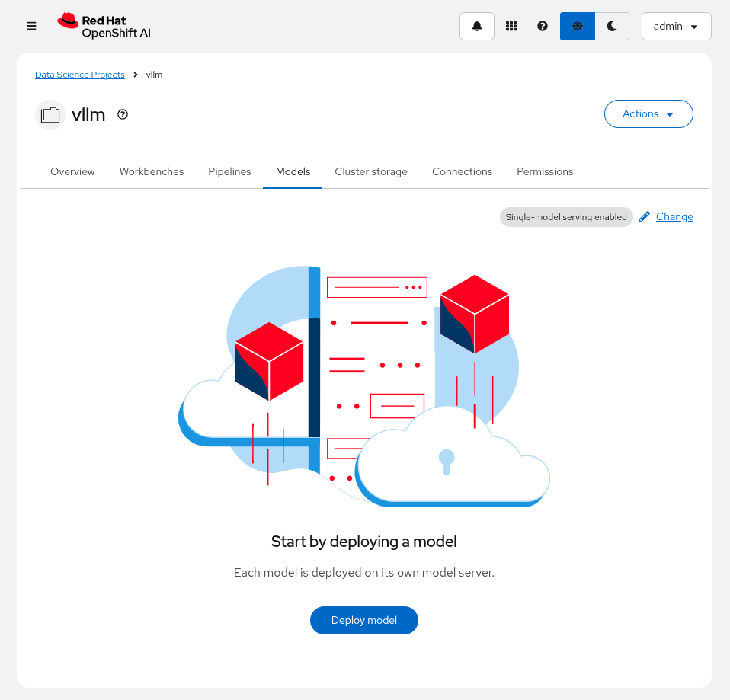Viewport: 730px width, 700px height.
Task: Switch to the Pipelines tab
Action: 229,171
